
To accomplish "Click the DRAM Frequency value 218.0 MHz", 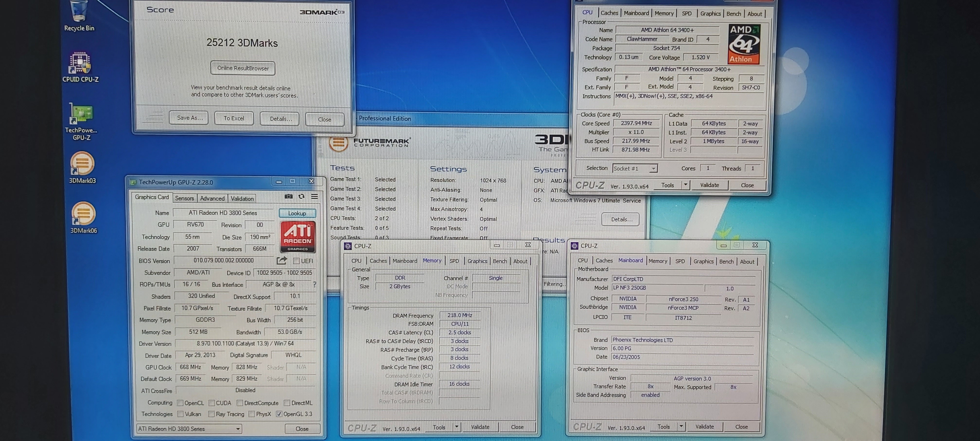I will (460, 315).
